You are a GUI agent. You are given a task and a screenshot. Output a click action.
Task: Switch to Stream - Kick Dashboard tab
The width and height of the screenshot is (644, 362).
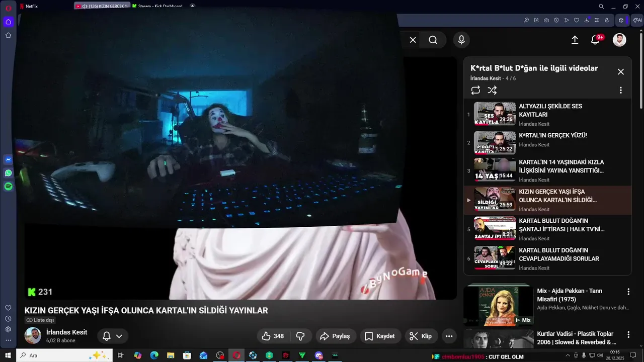tap(159, 6)
